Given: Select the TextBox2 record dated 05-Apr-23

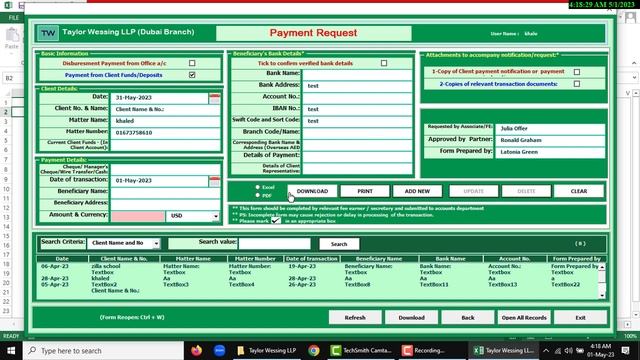Looking at the screenshot, I should click(x=318, y=284).
